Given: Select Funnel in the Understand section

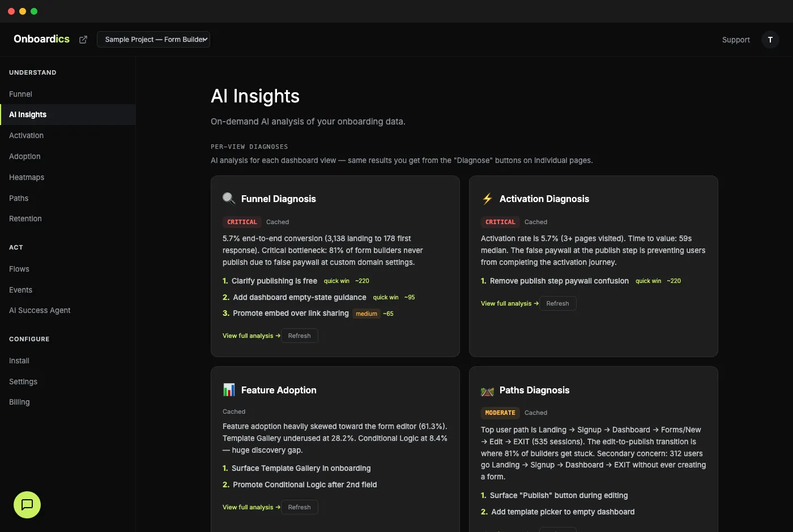Looking at the screenshot, I should (20, 94).
